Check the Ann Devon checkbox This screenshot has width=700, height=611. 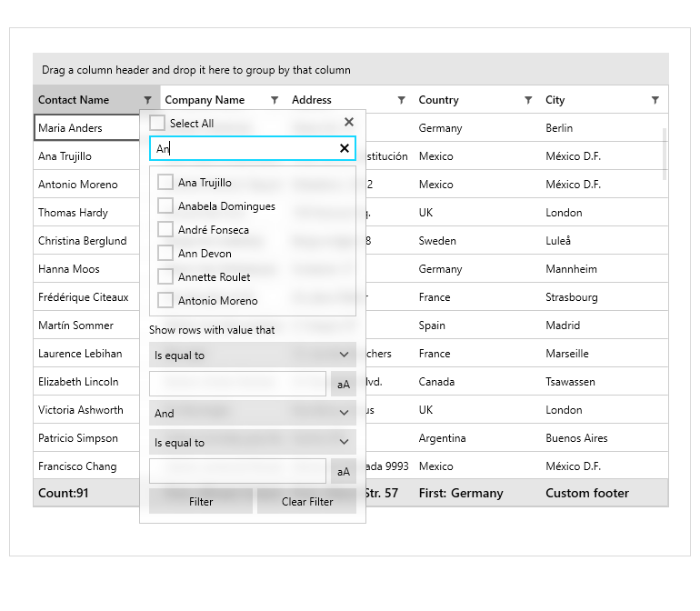(x=165, y=254)
